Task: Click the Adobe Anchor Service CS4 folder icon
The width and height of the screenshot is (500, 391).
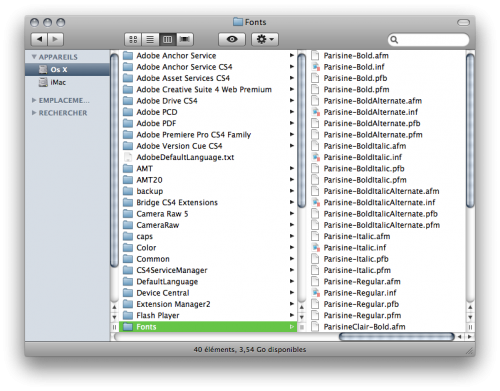Action: [x=128, y=67]
